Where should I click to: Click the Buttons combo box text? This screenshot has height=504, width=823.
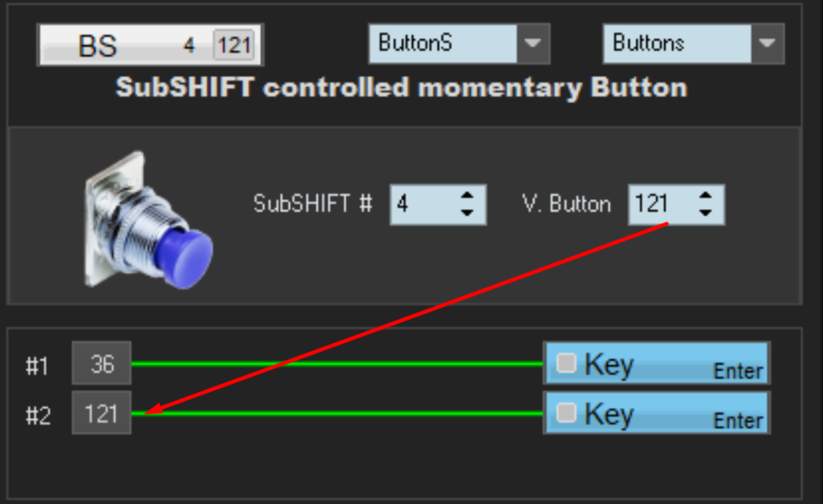675,44
